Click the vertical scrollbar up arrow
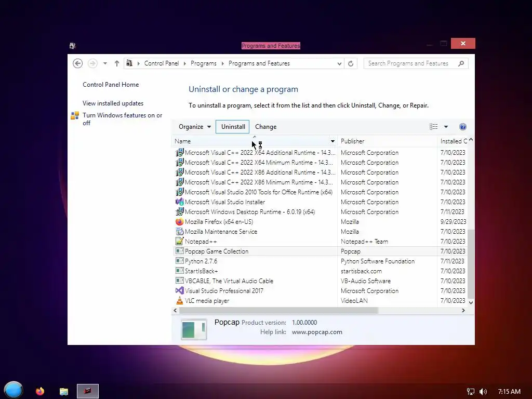This screenshot has width=532, height=399. 471,140
